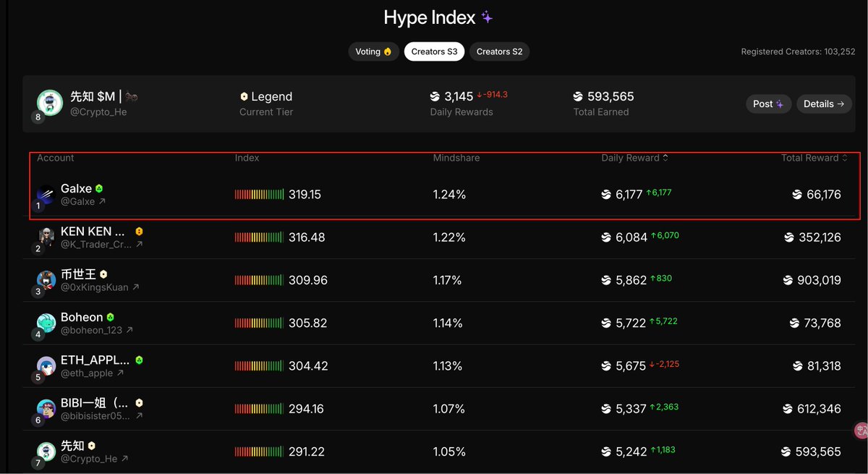Click 先知's index bar at 291.22
Image resolution: width=868 pixels, height=474 pixels.
click(260, 452)
